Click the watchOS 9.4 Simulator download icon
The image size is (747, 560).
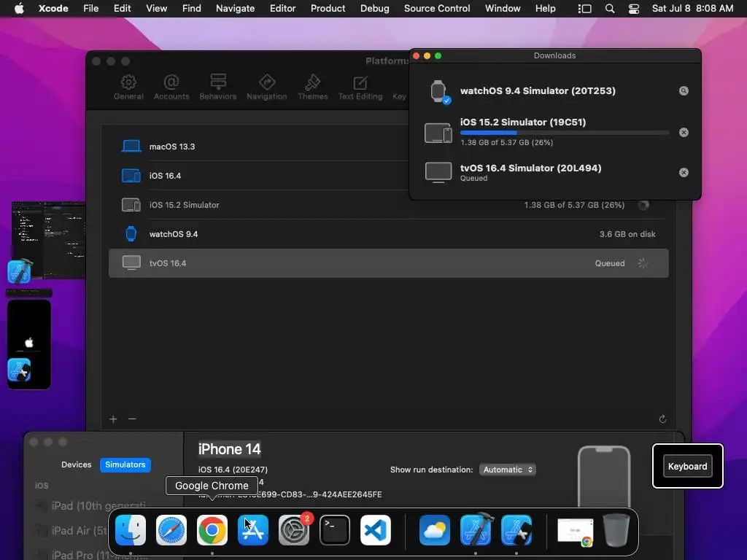[438, 91]
